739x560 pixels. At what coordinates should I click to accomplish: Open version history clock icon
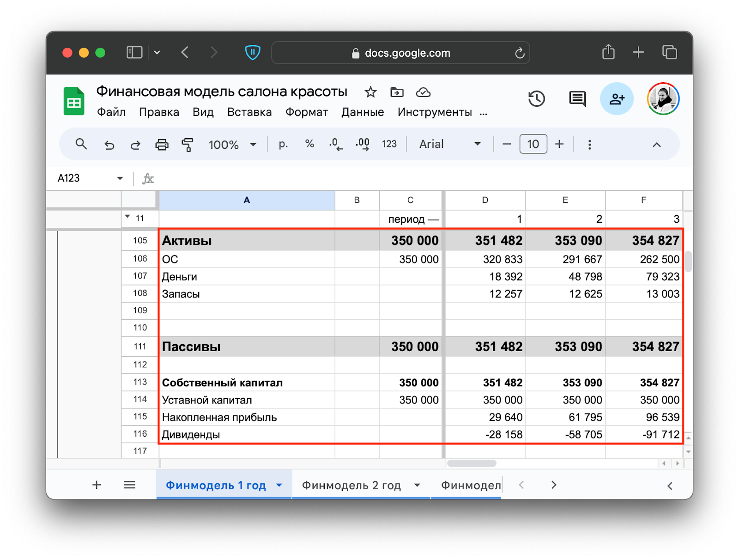click(x=536, y=99)
